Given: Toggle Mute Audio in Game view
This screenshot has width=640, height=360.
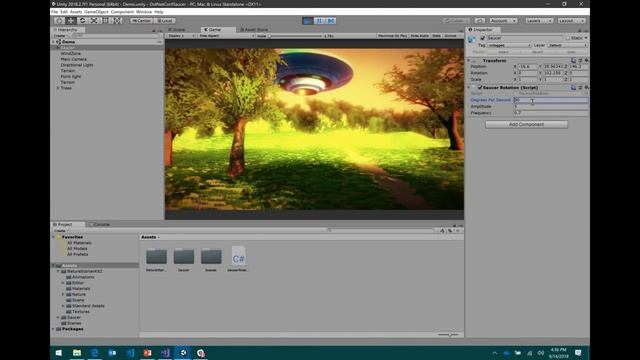Looking at the screenshot, I should [x=420, y=36].
